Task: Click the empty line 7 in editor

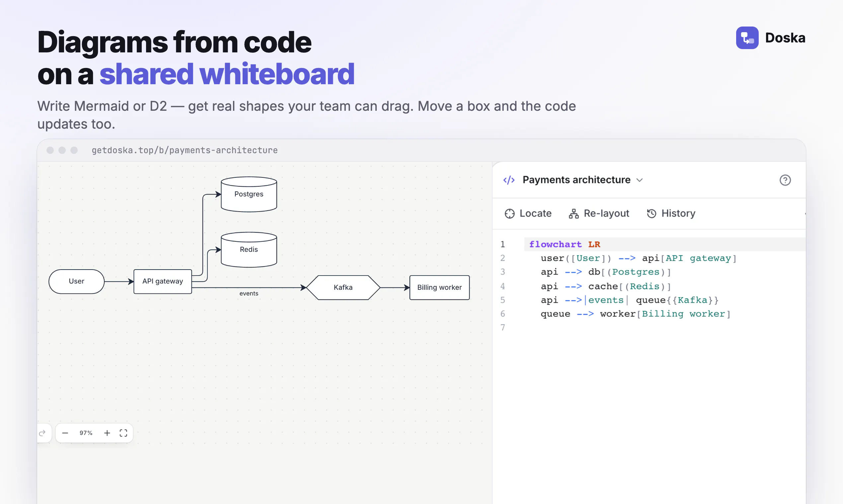Action: click(664, 327)
